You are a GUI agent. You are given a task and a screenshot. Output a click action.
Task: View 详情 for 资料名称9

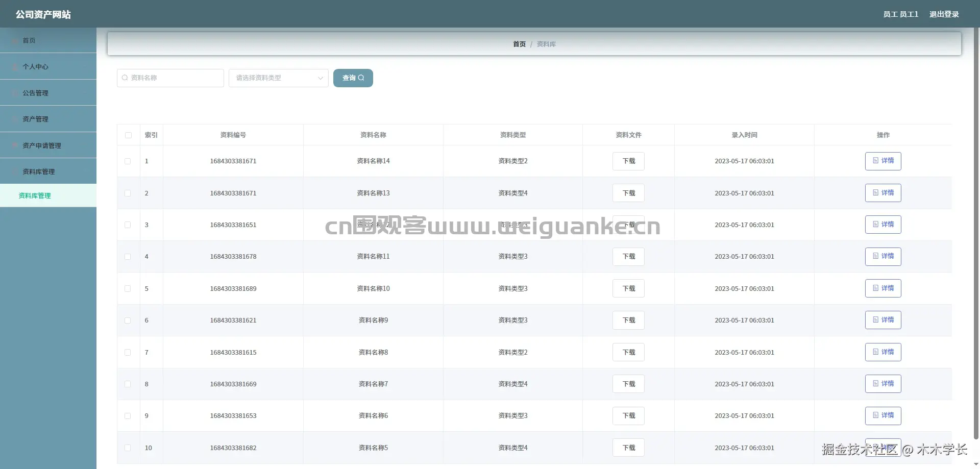click(883, 320)
